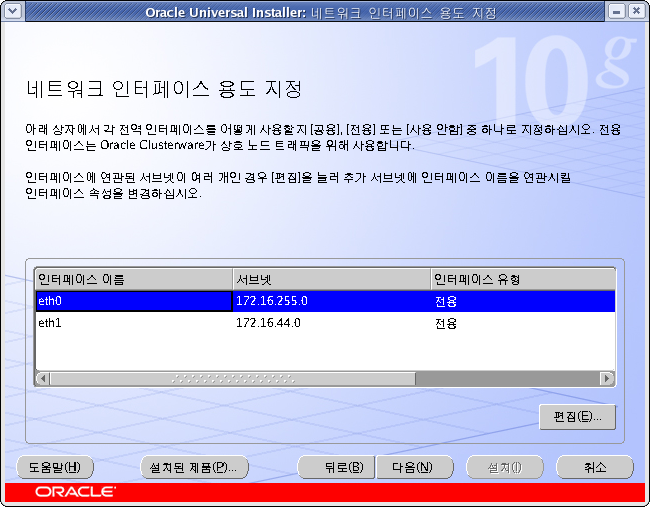Click 인터페이스 유형 column header
650x507 pixels.
523,279
